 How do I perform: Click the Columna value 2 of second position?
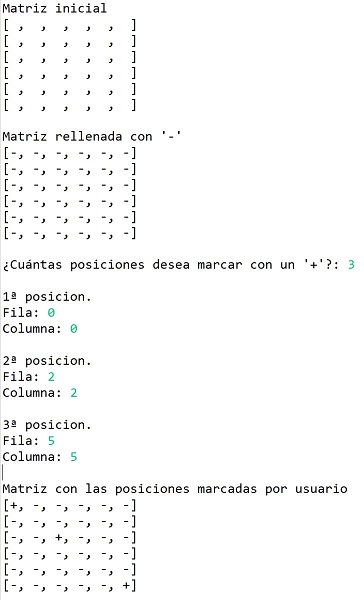coord(73,393)
